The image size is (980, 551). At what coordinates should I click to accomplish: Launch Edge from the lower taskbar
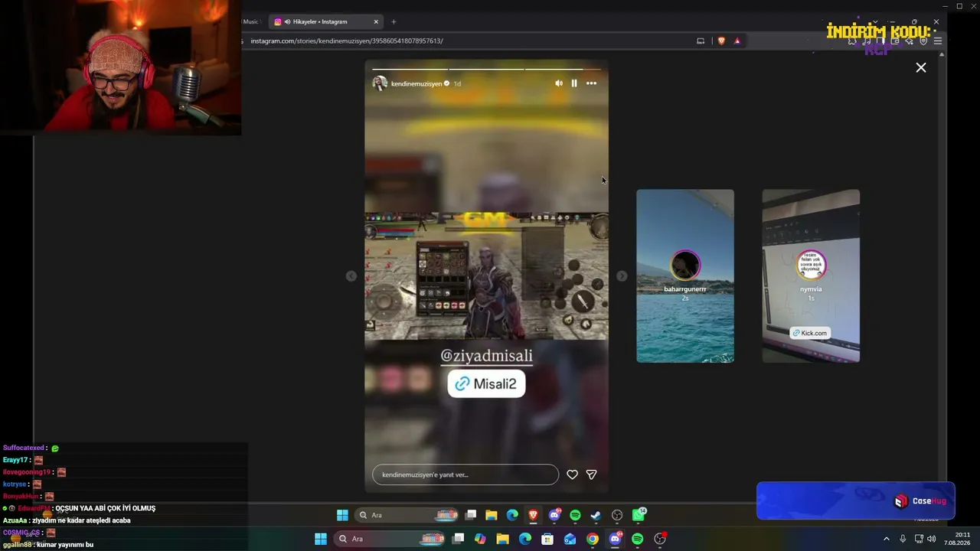(525, 539)
